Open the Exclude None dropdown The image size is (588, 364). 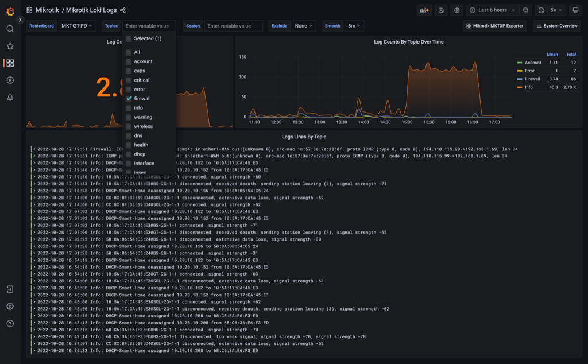[x=303, y=26]
